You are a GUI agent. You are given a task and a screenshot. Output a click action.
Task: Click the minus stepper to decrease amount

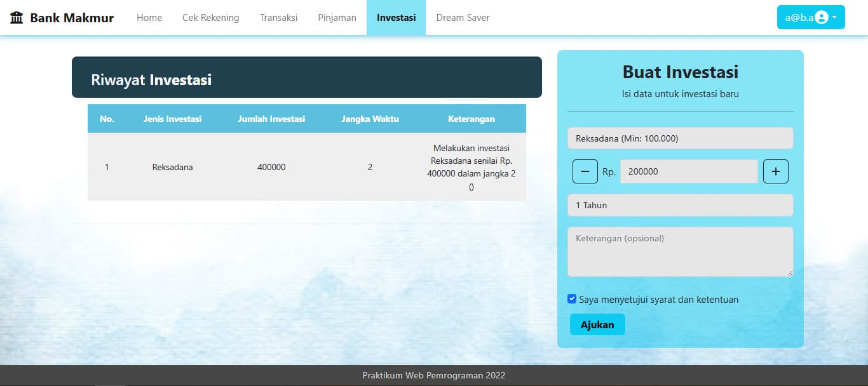(585, 171)
